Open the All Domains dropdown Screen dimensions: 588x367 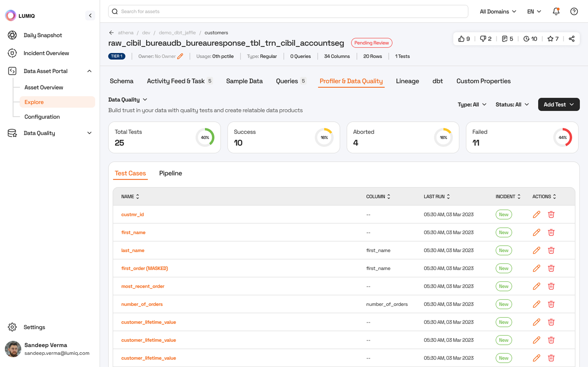pyautogui.click(x=498, y=11)
